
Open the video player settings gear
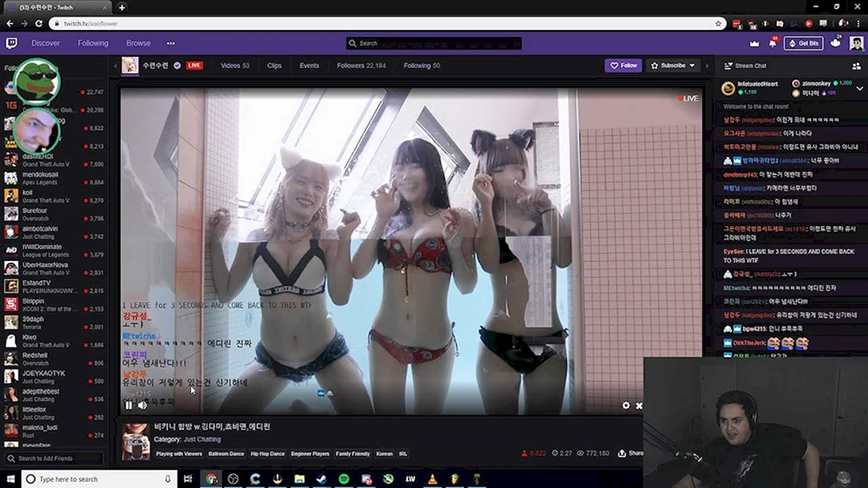coord(626,405)
